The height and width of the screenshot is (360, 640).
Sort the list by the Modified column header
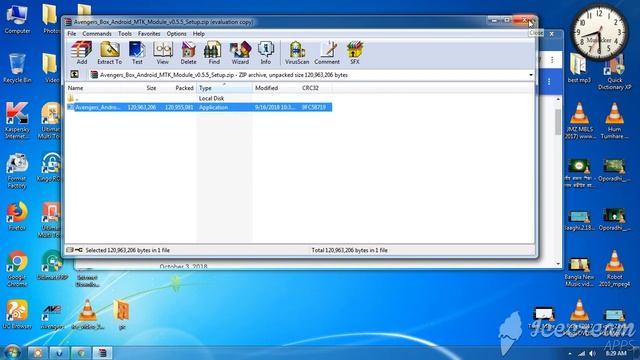276,88
